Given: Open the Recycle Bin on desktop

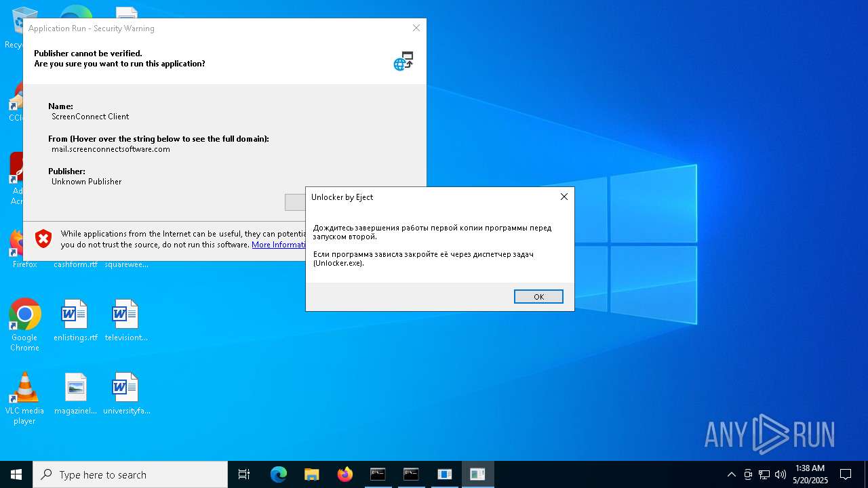Looking at the screenshot, I should 15,27.
